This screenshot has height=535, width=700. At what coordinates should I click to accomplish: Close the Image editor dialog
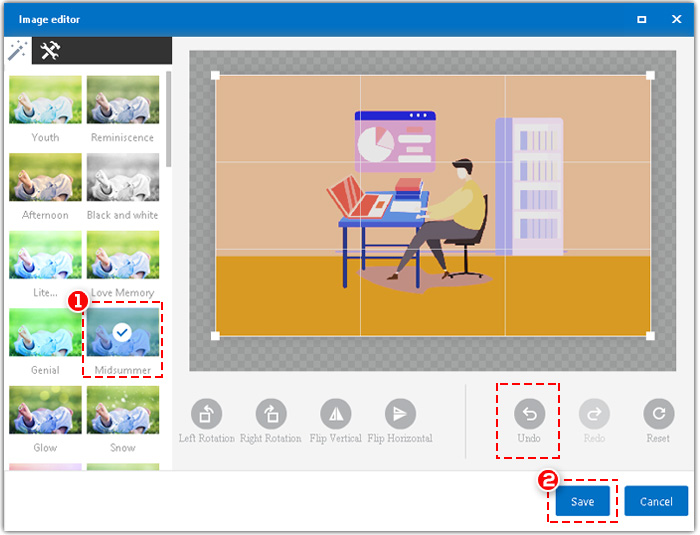tap(676, 19)
